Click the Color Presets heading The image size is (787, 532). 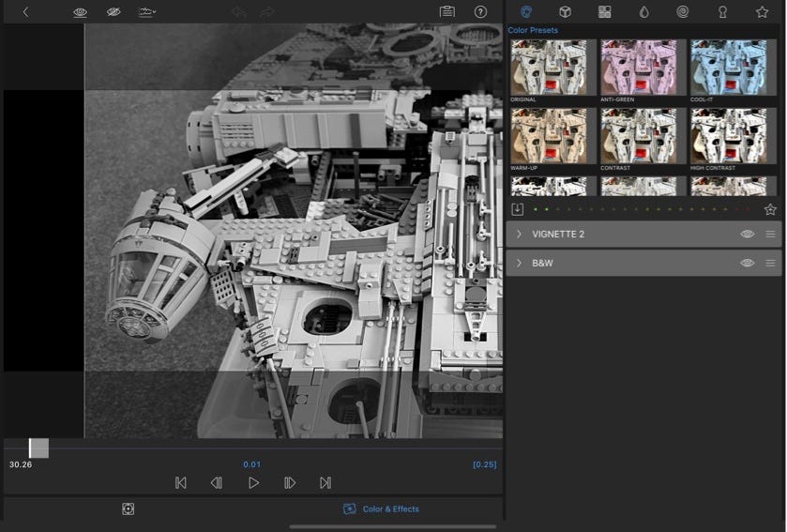[533, 30]
